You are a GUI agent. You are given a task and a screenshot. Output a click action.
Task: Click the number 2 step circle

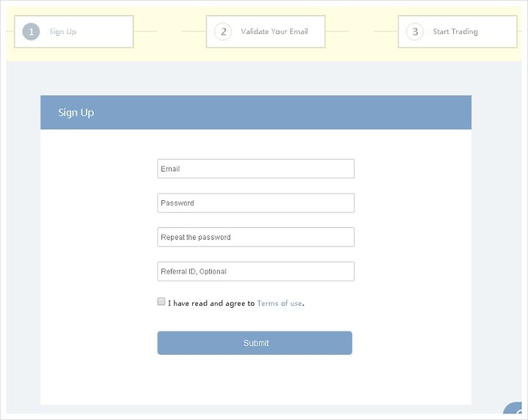(x=223, y=32)
